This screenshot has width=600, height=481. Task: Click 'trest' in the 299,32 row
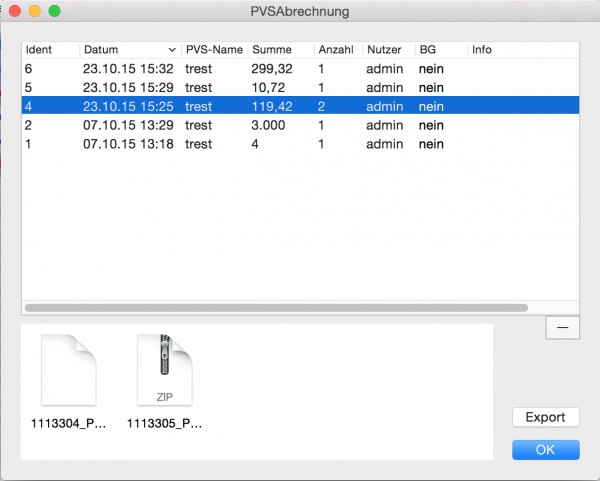[x=198, y=69]
